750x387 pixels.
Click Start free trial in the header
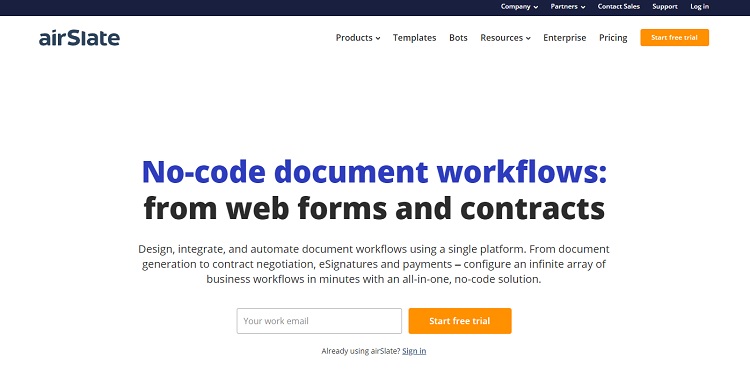(674, 37)
